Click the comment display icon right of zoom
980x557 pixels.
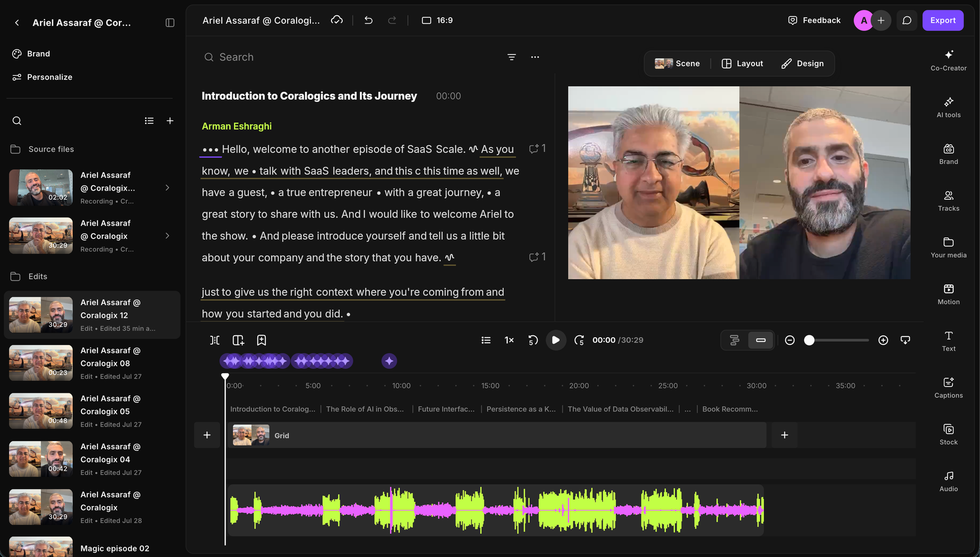[905, 340]
